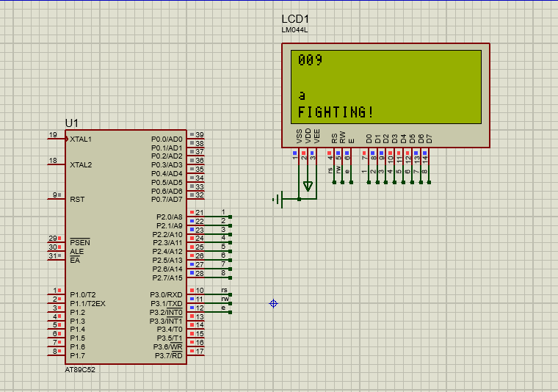Click the ALE pin name
The height and width of the screenshot is (392, 558).
[x=77, y=252]
